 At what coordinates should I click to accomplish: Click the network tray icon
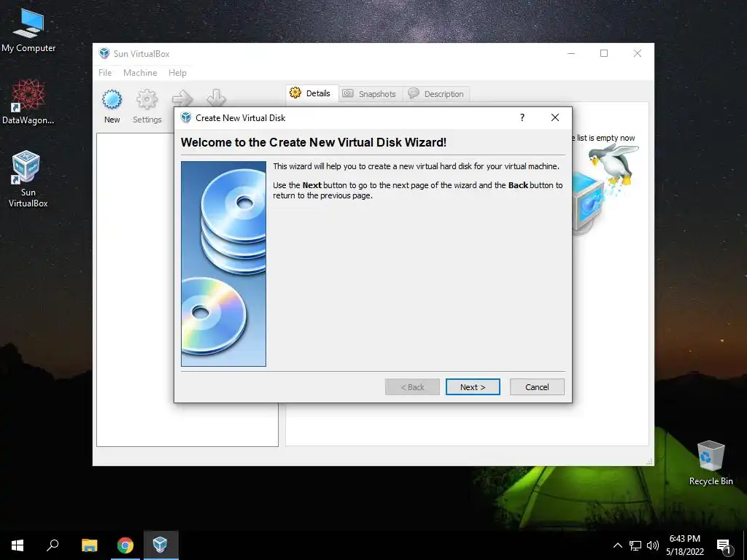635,545
